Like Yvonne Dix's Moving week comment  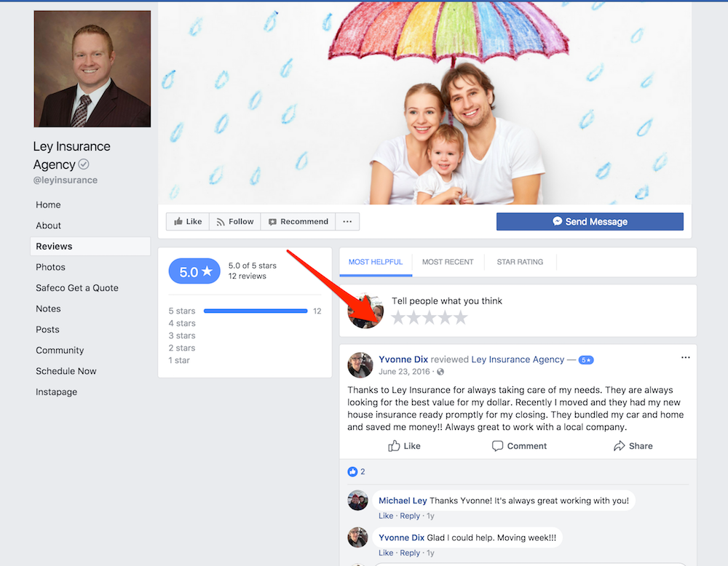click(386, 553)
